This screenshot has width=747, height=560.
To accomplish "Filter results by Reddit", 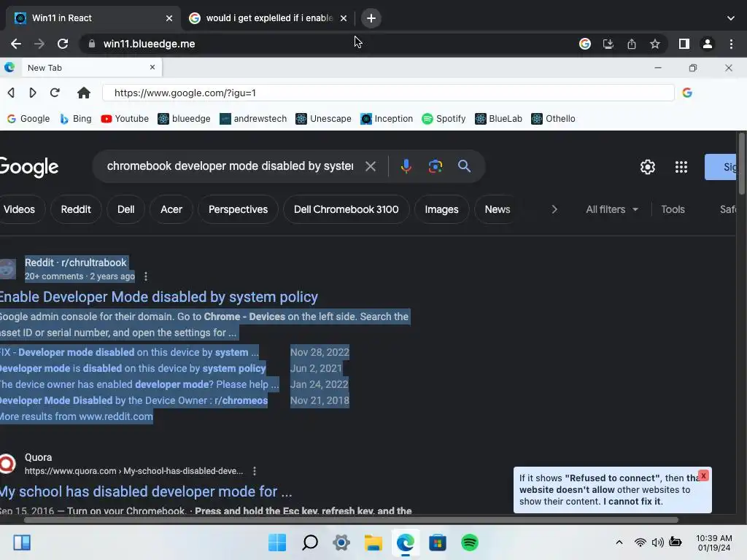I will 76,209.
